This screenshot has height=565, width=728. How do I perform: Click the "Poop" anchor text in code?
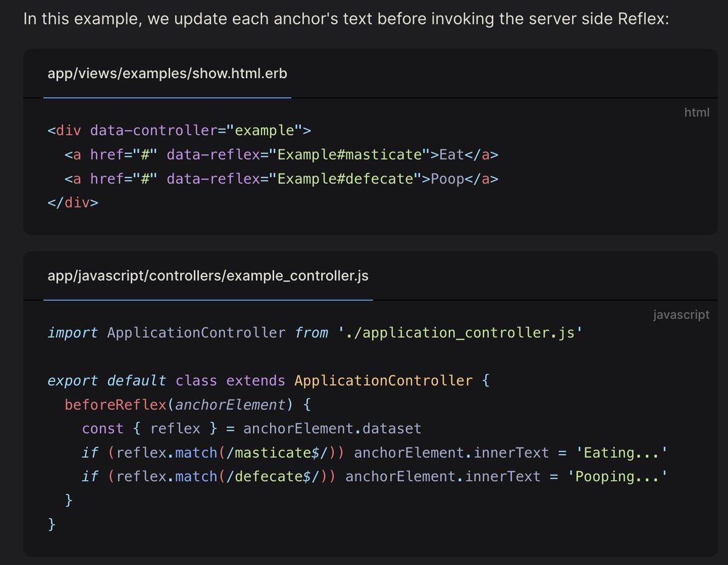coord(448,179)
